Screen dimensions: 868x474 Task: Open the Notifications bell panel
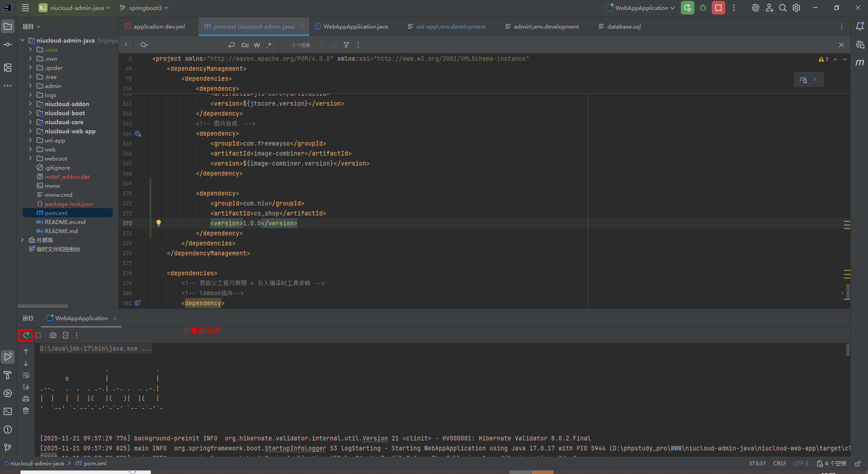(859, 26)
